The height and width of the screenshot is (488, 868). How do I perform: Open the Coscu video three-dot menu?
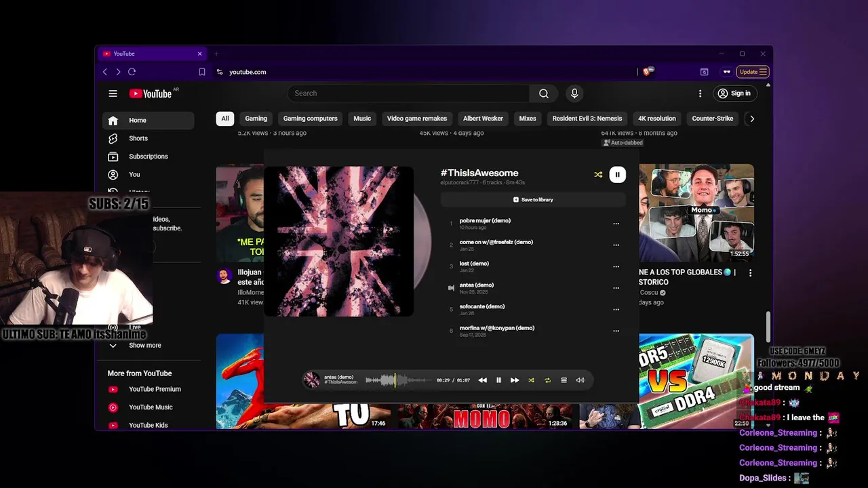click(x=750, y=272)
